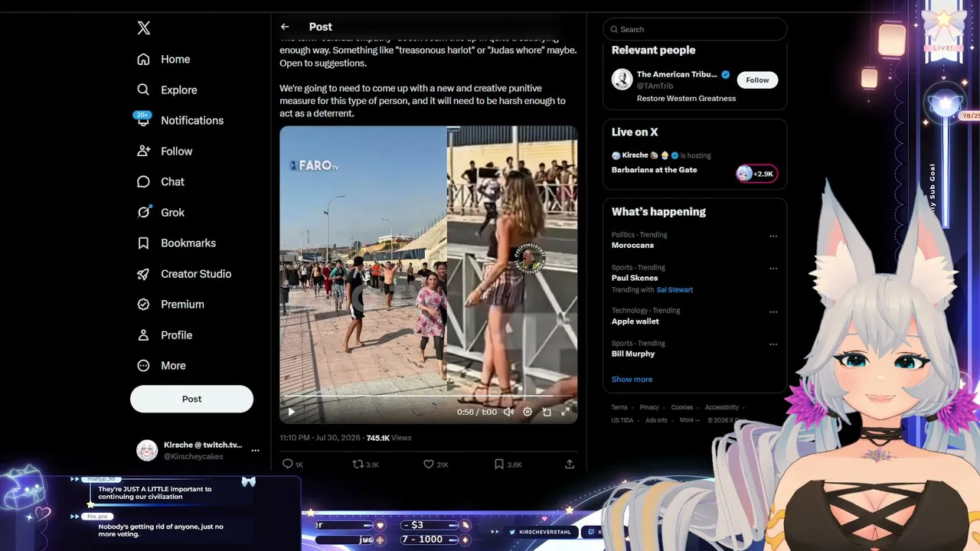Viewport: 980px width, 551px height.
Task: Expand the More menu in the sidebar
Action: (161, 366)
